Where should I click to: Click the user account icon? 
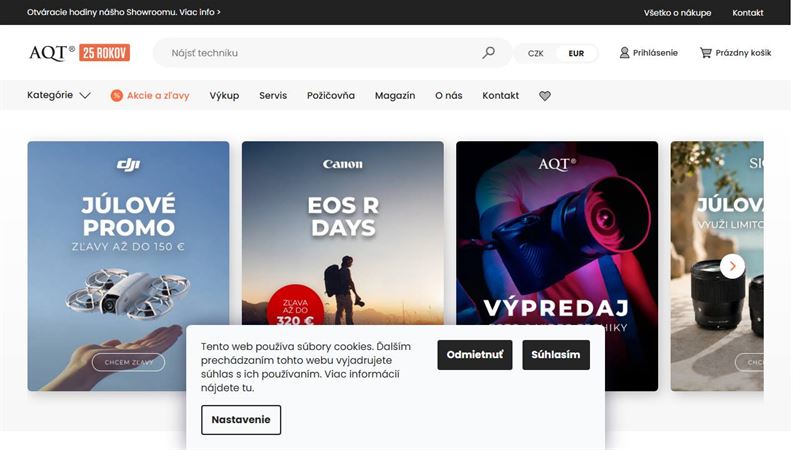pyautogui.click(x=624, y=53)
